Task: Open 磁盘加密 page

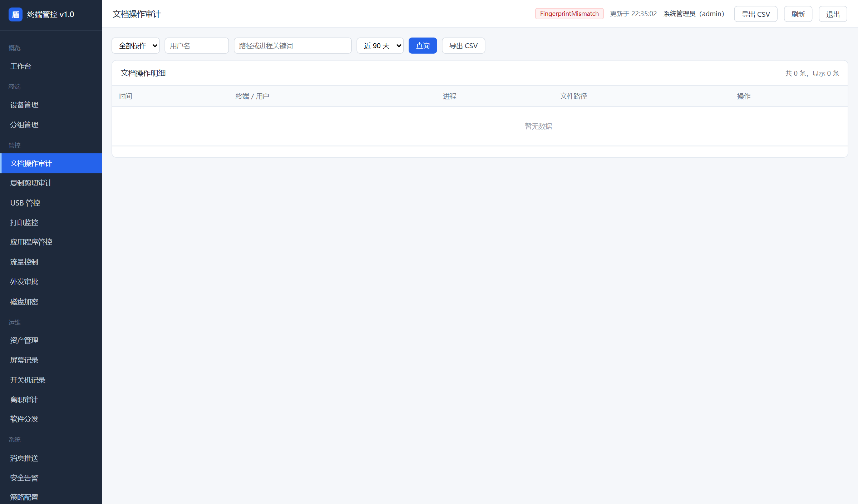Action: [x=51, y=302]
